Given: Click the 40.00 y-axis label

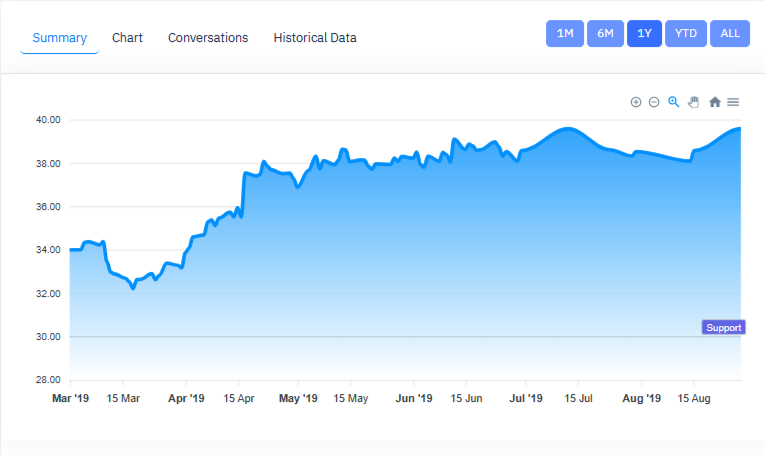Looking at the screenshot, I should click(x=48, y=120).
